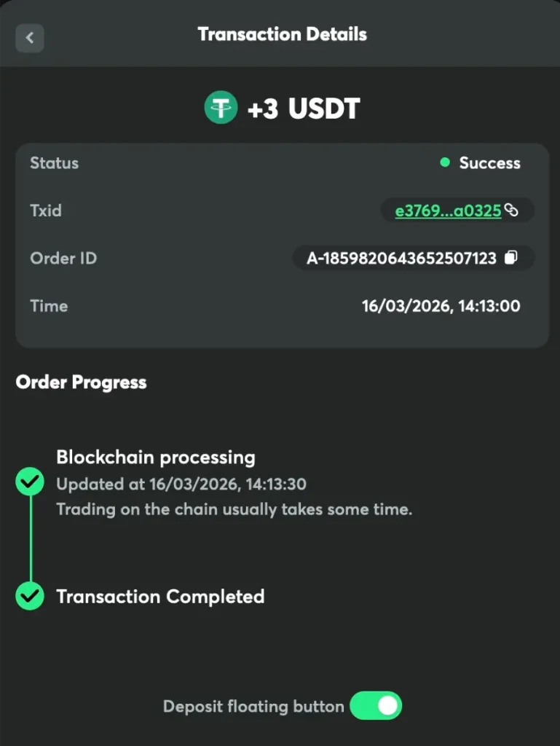Viewport: 560px width, 746px height.
Task: Select the Transaction Completed step label
Action: (160, 597)
